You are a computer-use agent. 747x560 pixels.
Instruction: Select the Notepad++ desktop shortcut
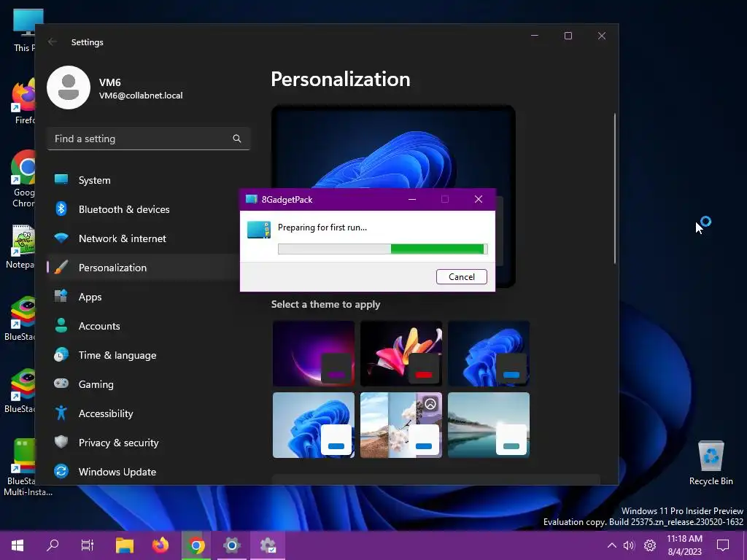20,246
